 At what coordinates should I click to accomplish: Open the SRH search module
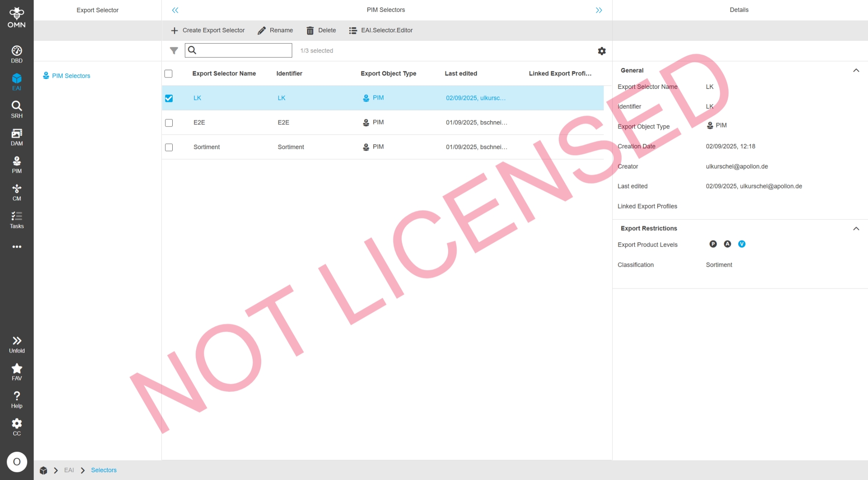[17, 109]
